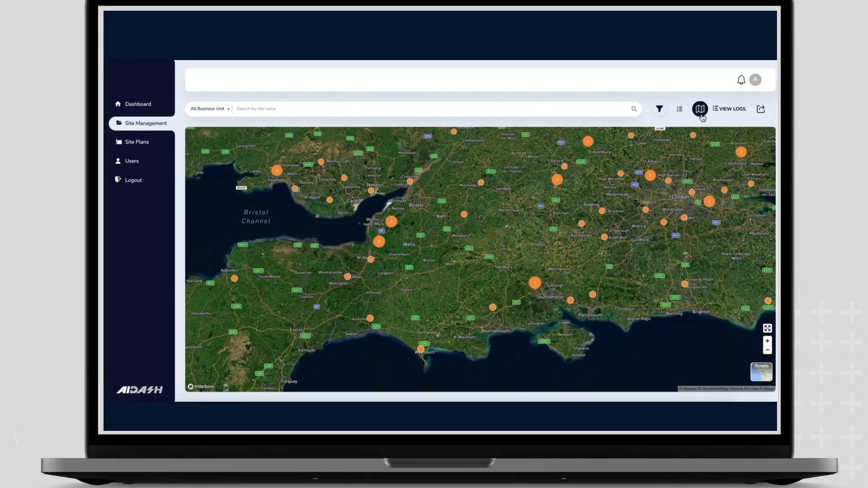Expand the All Business Unit dropdown
Image resolution: width=868 pixels, height=488 pixels.
pyautogui.click(x=209, y=109)
